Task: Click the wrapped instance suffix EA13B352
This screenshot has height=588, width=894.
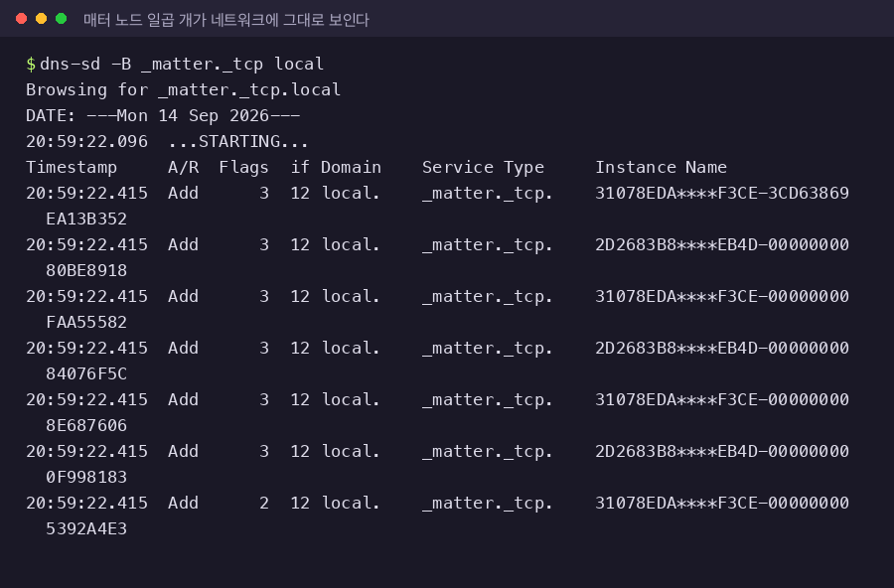Action: pos(86,219)
